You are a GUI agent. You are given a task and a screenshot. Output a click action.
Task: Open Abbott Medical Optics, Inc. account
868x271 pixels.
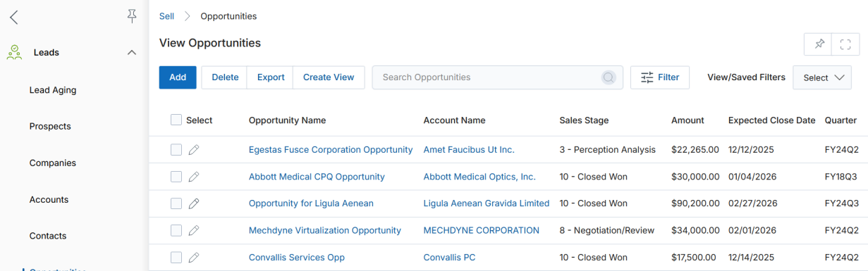pyautogui.click(x=479, y=177)
